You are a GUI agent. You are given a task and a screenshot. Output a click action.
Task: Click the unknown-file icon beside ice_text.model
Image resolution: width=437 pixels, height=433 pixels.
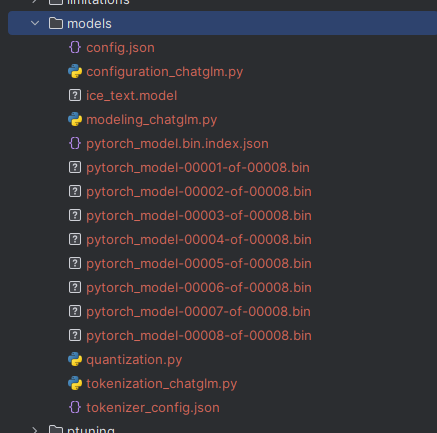pyautogui.click(x=75, y=95)
